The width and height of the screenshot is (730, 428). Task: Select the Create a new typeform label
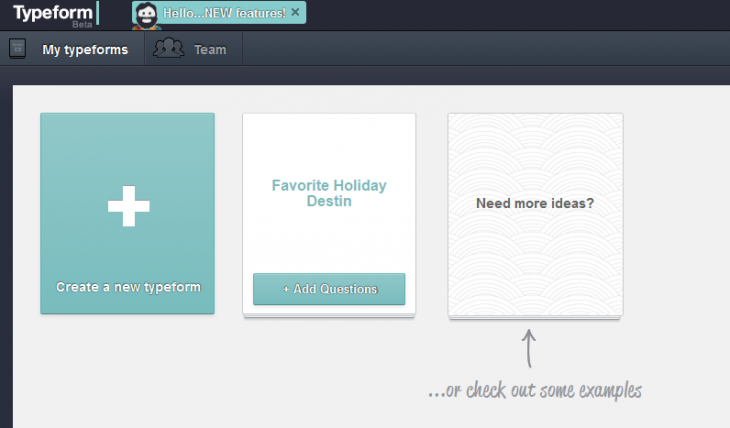[128, 287]
